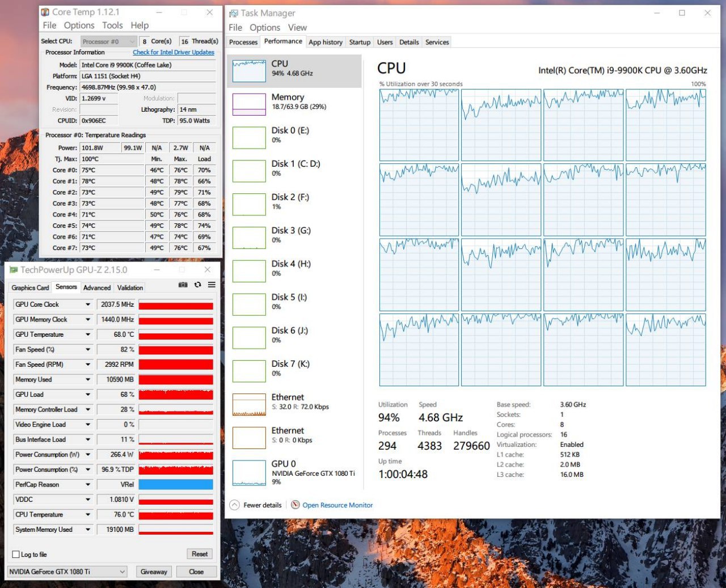Select Disk 7 (K:) in performance sidebar

coord(294,370)
